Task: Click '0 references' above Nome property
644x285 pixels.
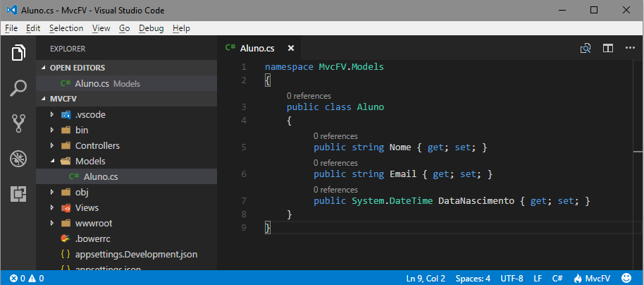Action: point(335,136)
